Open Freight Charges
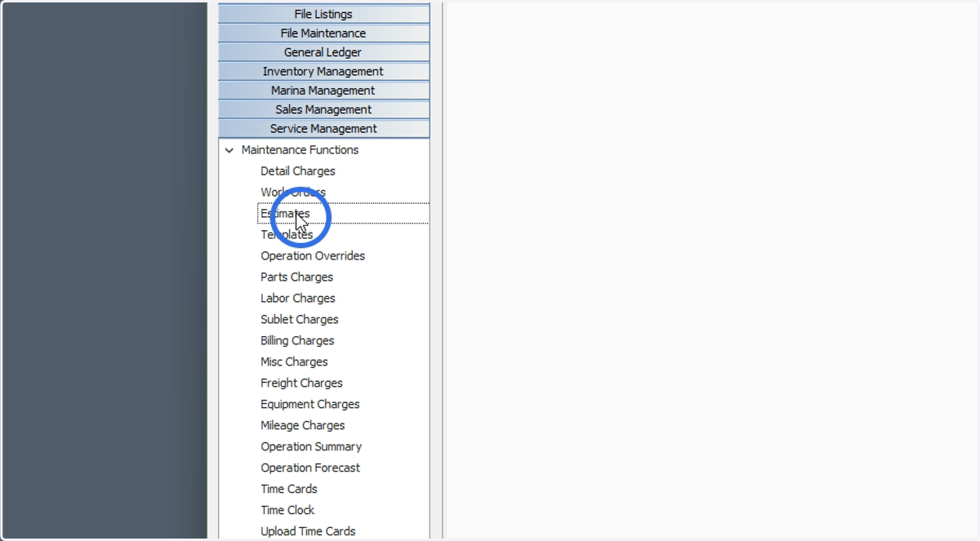The image size is (980, 541). tap(301, 384)
